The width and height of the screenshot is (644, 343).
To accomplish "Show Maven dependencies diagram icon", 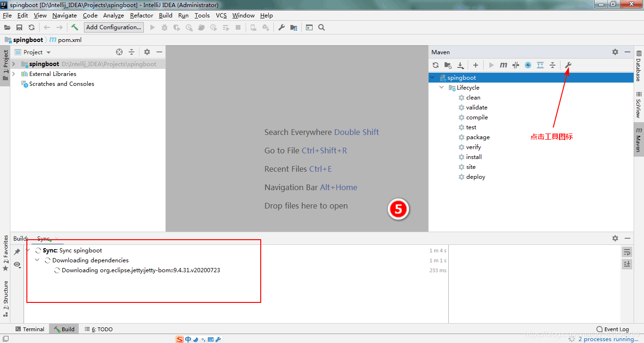I will (540, 65).
